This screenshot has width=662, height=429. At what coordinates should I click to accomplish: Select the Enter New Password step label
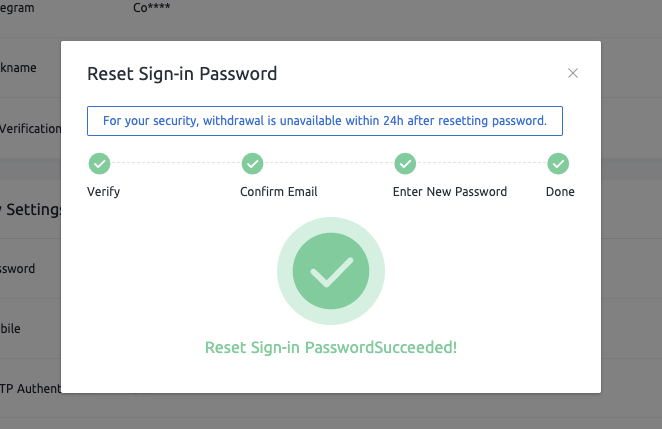[451, 191]
